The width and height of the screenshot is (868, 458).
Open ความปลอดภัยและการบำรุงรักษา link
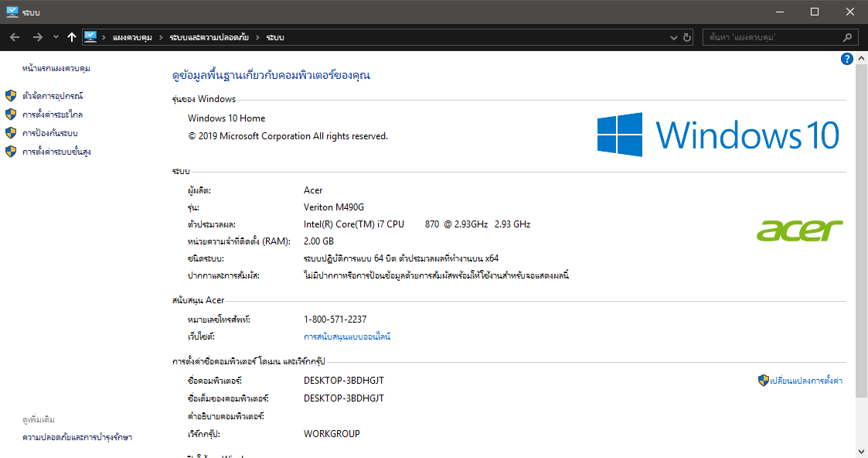click(77, 437)
